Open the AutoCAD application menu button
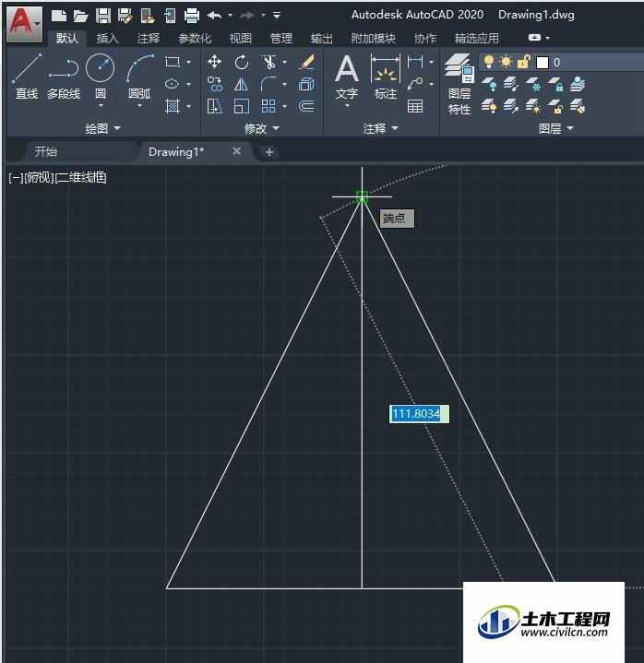 point(25,24)
